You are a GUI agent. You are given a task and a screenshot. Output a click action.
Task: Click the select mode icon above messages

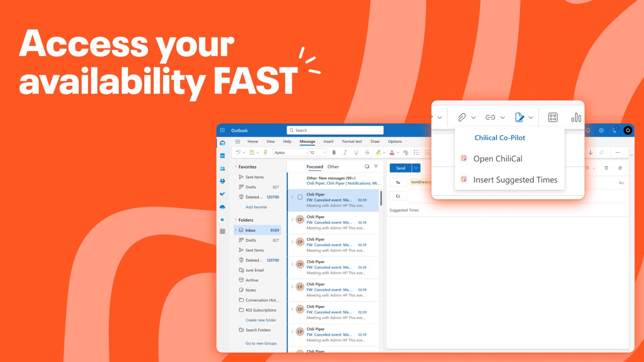(367, 166)
